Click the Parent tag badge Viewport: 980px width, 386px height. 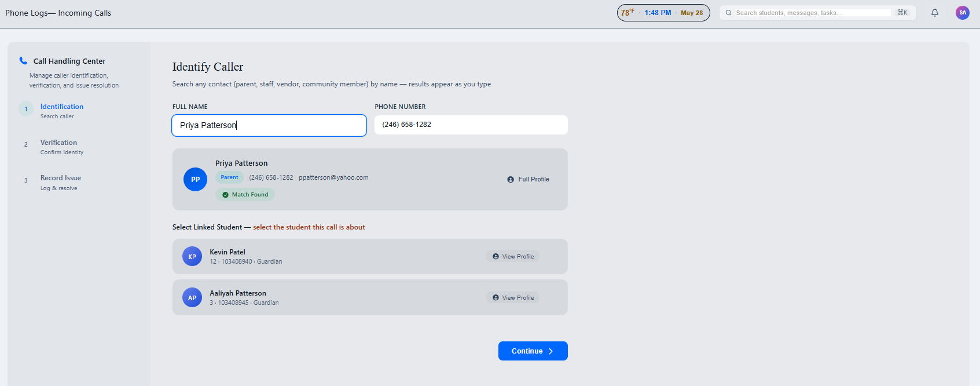pyautogui.click(x=229, y=177)
